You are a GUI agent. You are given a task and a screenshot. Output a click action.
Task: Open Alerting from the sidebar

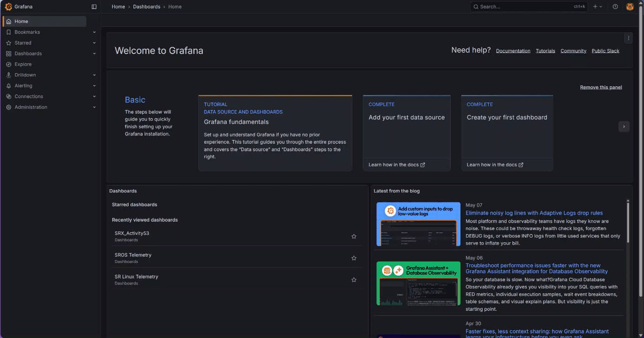23,86
